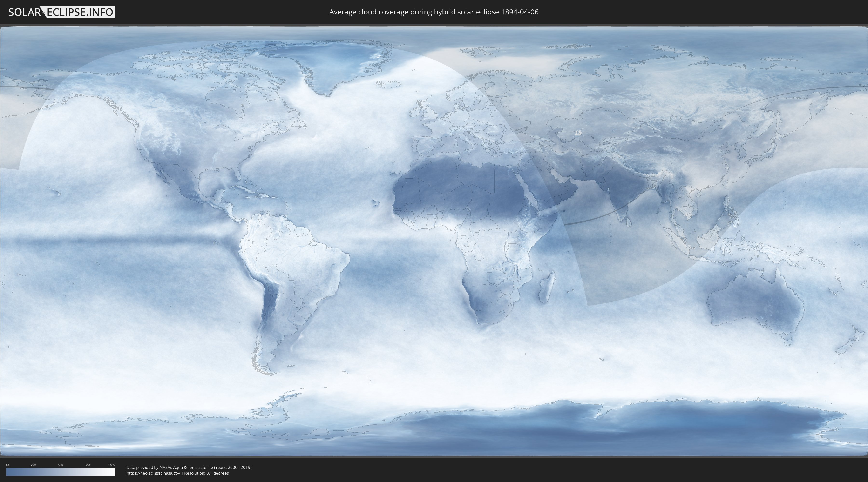Click the world cloud coverage map image
The width and height of the screenshot is (868, 482).
coord(434,241)
